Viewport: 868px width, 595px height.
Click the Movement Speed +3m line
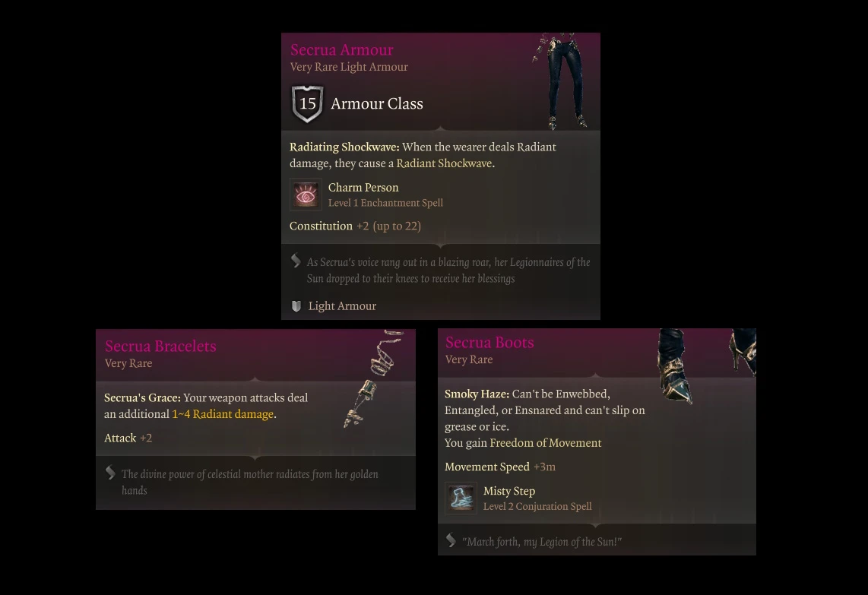point(500,467)
